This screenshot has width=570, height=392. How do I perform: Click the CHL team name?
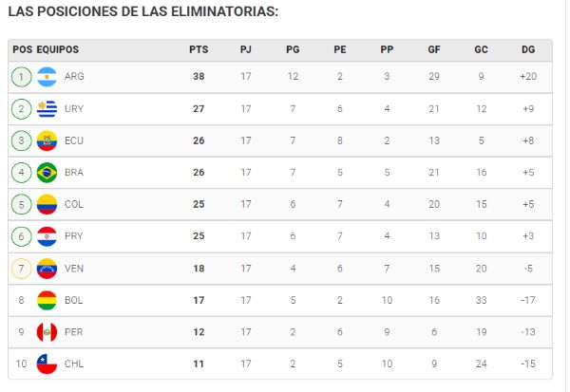pyautogui.click(x=74, y=364)
